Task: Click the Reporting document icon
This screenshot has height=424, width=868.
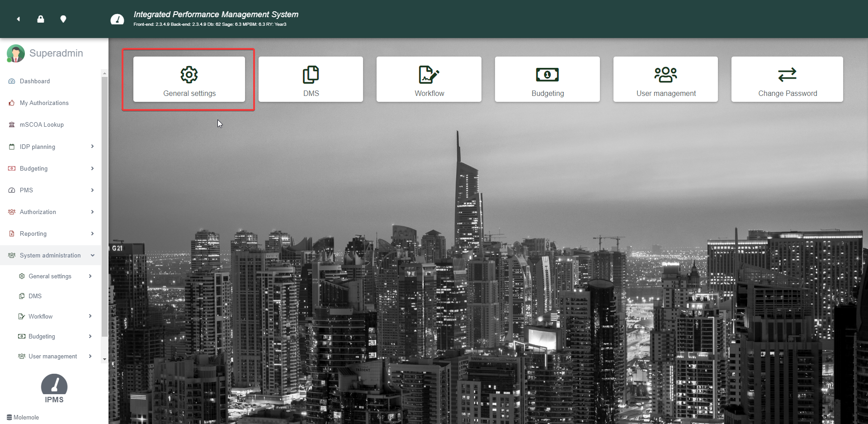Action: point(12,234)
